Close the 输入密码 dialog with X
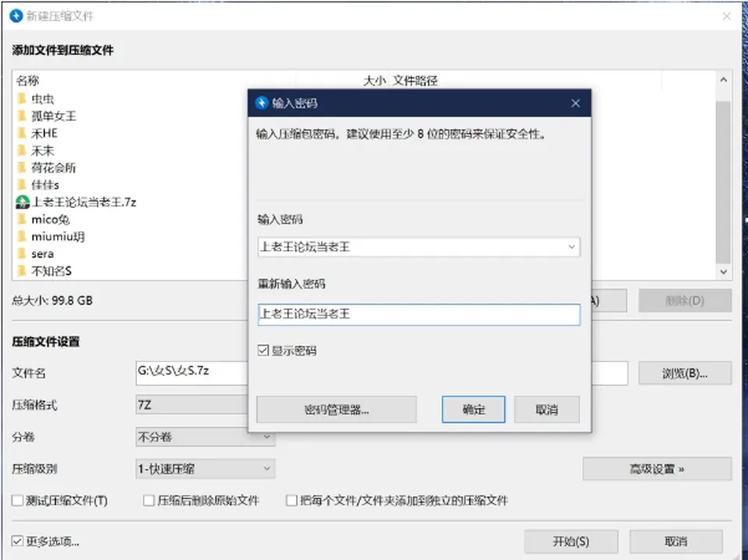This screenshot has height=560, width=748. 575,103
